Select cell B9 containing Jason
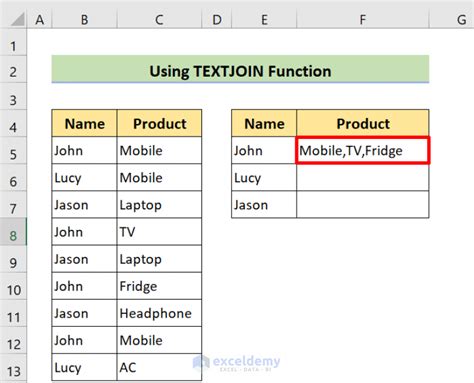This screenshot has height=383, width=474. coord(84,259)
